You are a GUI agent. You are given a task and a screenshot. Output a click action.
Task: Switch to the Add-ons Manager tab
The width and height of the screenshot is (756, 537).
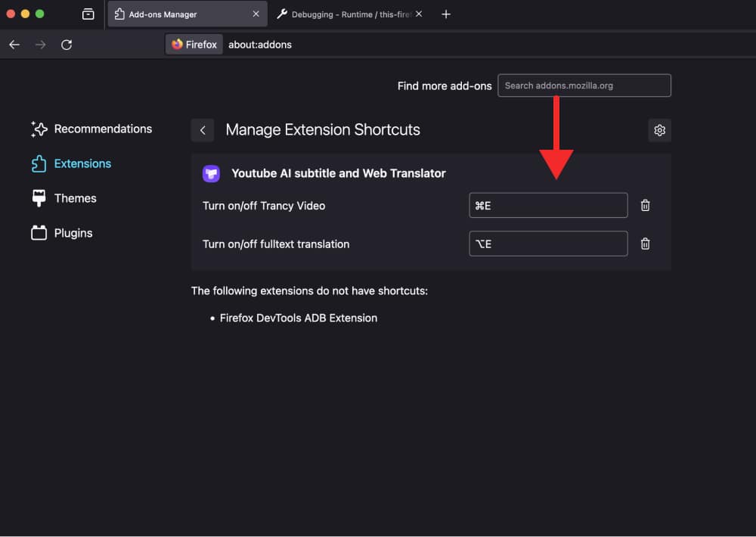(187, 14)
